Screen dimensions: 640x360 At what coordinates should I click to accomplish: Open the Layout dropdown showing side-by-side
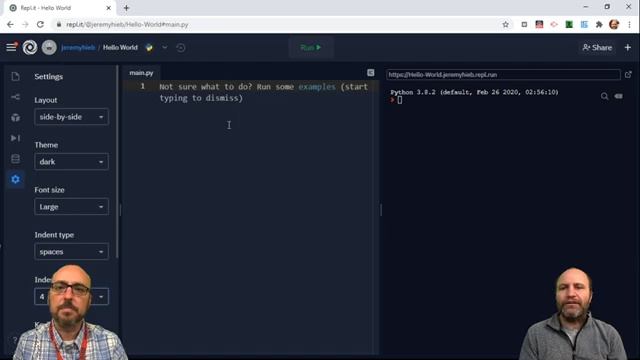[71, 117]
